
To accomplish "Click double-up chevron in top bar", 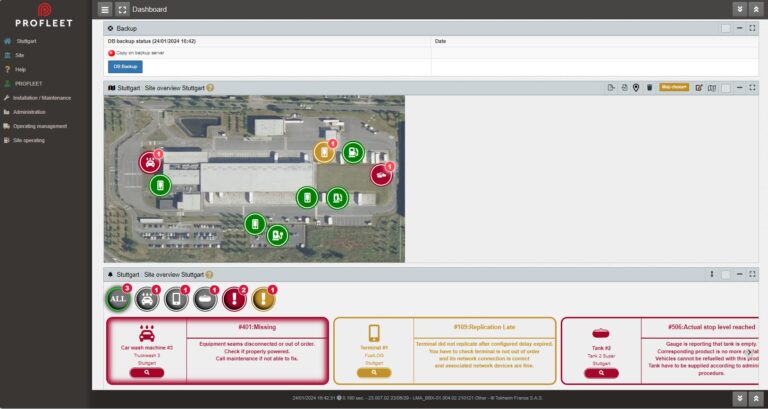I will (x=756, y=9).
